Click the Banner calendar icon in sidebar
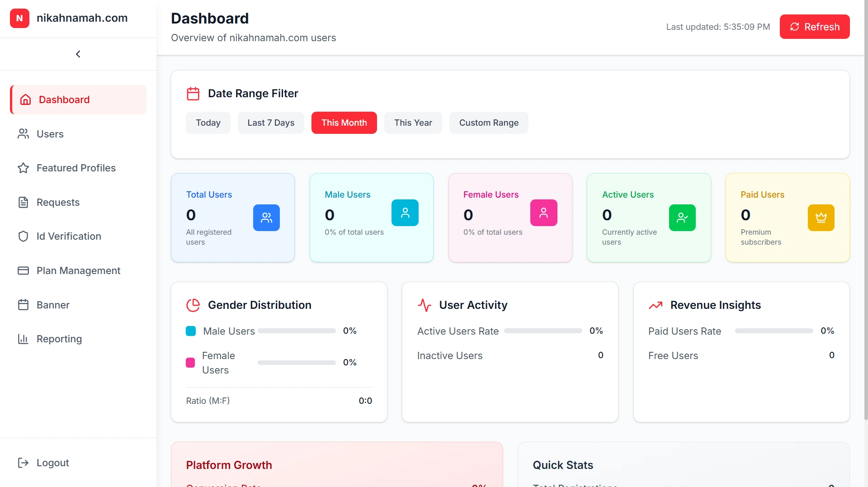 point(24,305)
